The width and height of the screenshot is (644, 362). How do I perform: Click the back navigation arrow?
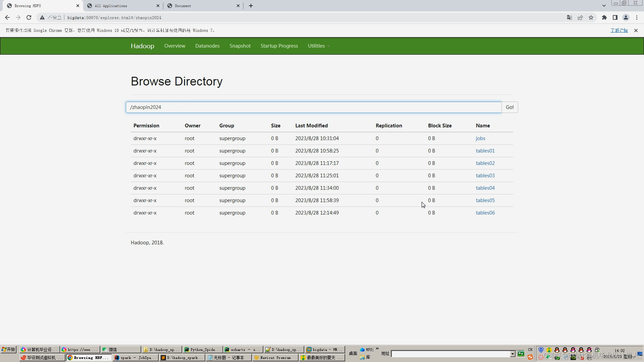[x=7, y=17]
